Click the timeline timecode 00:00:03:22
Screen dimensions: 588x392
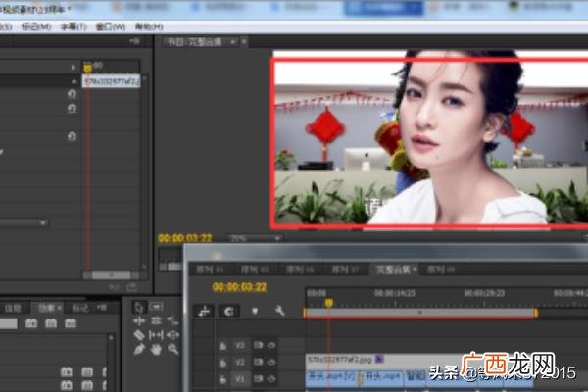[x=239, y=287]
